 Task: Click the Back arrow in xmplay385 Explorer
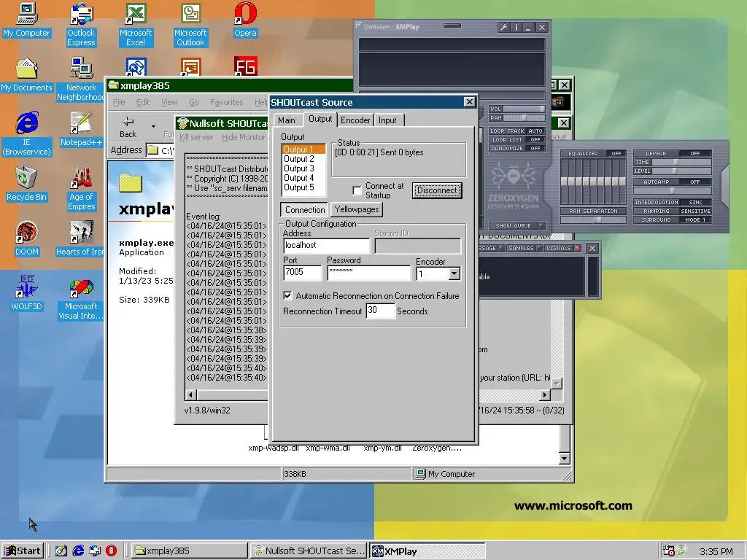pyautogui.click(x=128, y=127)
